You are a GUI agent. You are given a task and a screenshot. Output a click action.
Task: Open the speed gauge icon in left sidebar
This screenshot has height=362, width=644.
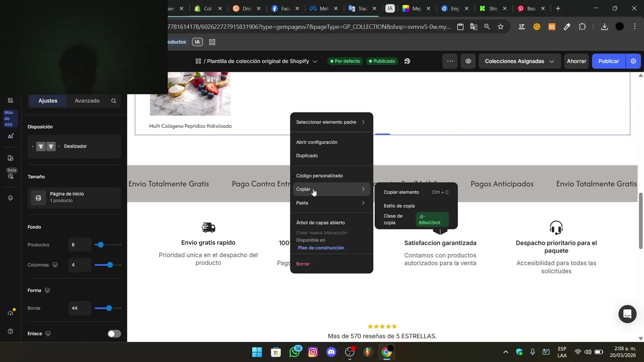(11, 313)
